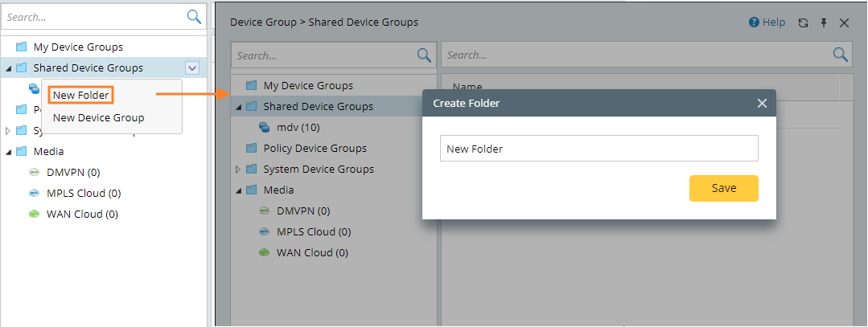Click the pin icon in the header
This screenshot has height=327, width=868.
click(824, 22)
